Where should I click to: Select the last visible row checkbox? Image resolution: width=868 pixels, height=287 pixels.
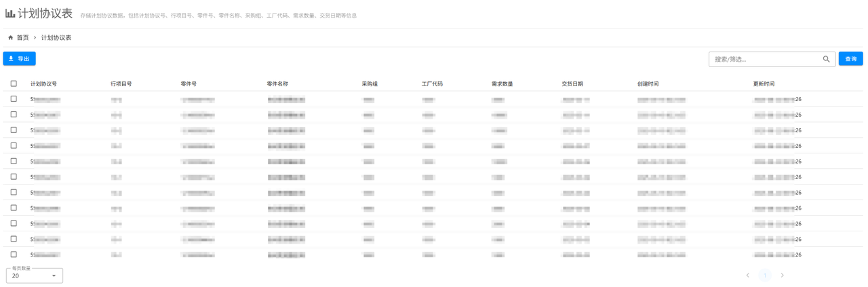point(14,254)
